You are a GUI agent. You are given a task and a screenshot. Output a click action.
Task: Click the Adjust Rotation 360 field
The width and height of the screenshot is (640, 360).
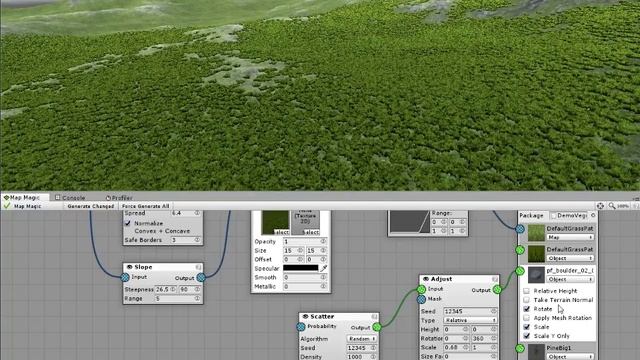484,338
